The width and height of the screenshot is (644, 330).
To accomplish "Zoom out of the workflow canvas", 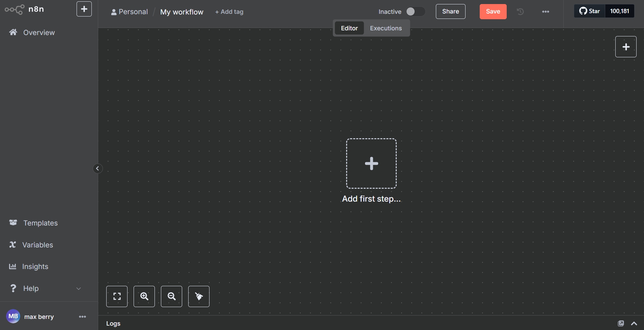I will [171, 296].
